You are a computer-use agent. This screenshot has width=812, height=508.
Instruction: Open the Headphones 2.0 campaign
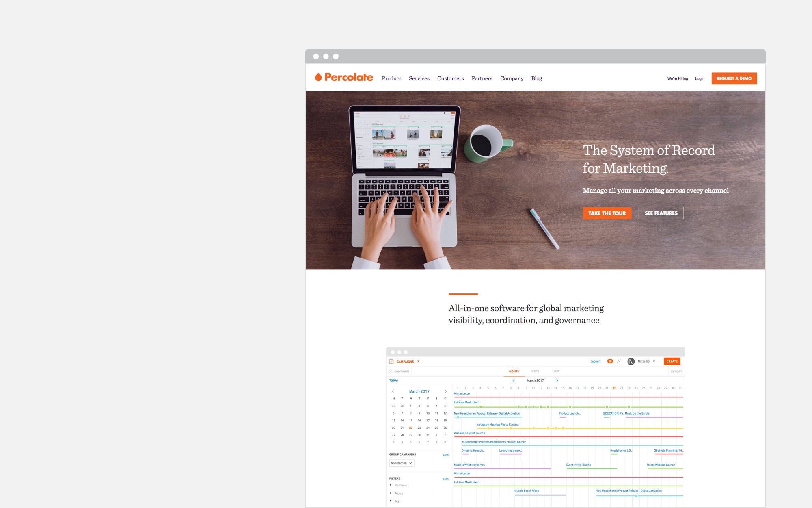(621, 450)
